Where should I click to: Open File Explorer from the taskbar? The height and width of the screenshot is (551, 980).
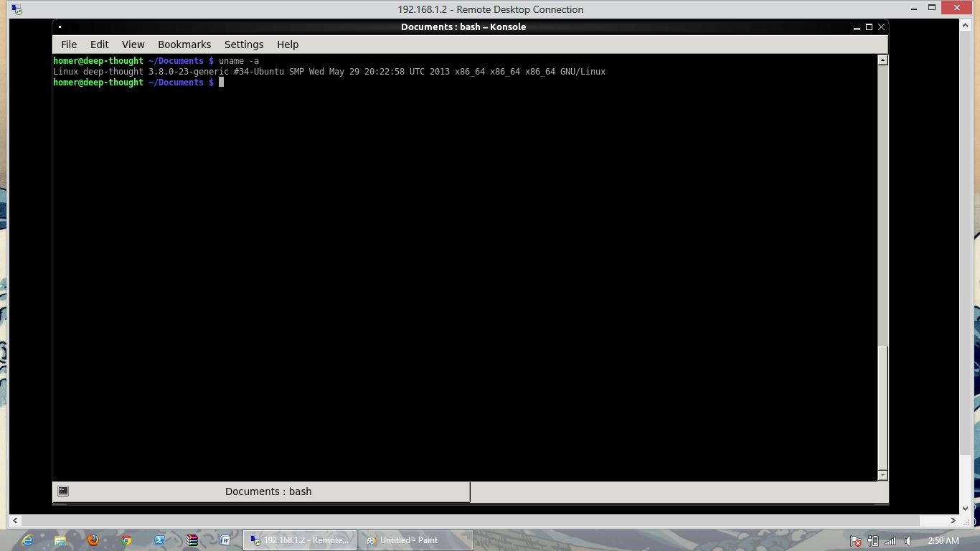pyautogui.click(x=60, y=540)
